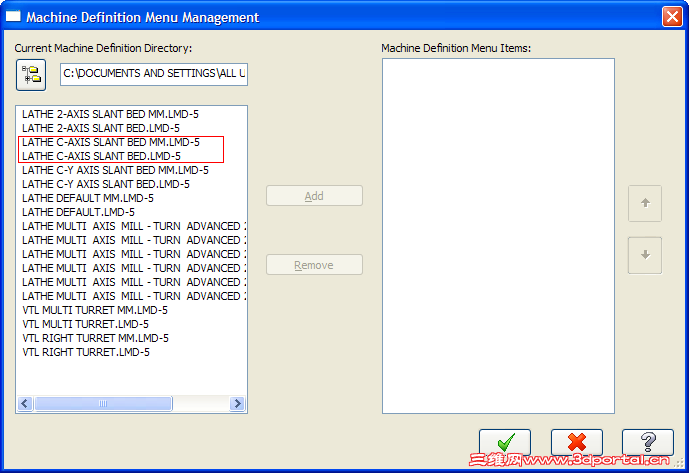The width and height of the screenshot is (689, 473).
Task: Select LATHE C-Y AXIS SLANT BED.LMD-5
Action: (106, 184)
